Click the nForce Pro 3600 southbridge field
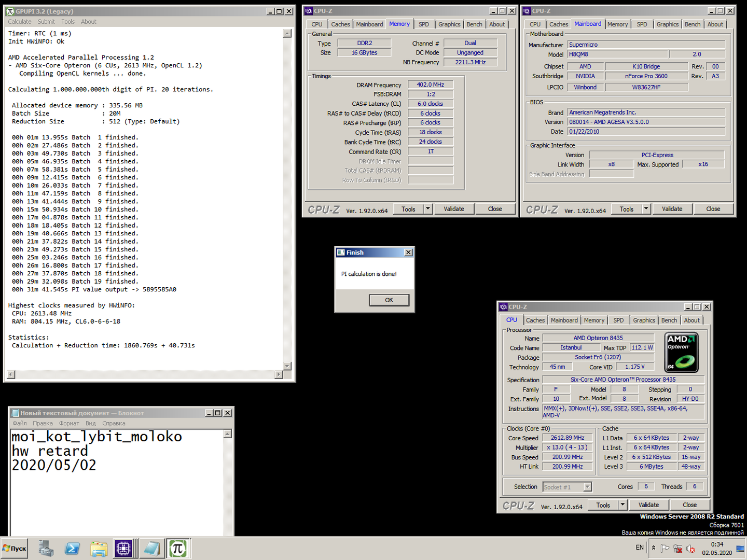Screen dimensions: 747x560 [646, 76]
